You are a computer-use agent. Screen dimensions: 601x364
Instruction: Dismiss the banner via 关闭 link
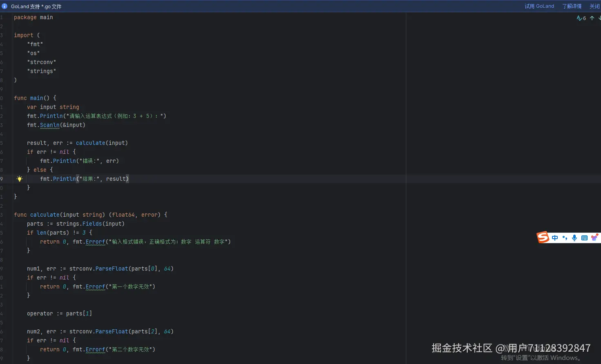click(x=594, y=6)
